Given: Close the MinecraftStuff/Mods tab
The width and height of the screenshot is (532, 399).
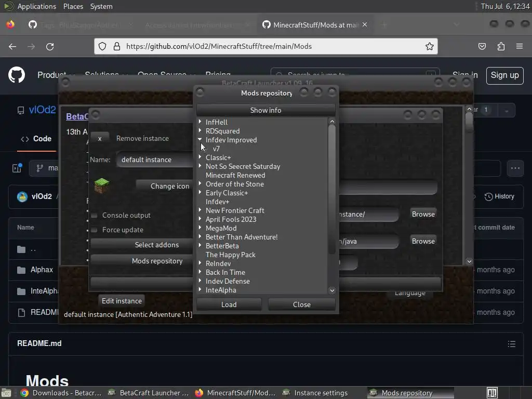Looking at the screenshot, I should click(x=365, y=25).
